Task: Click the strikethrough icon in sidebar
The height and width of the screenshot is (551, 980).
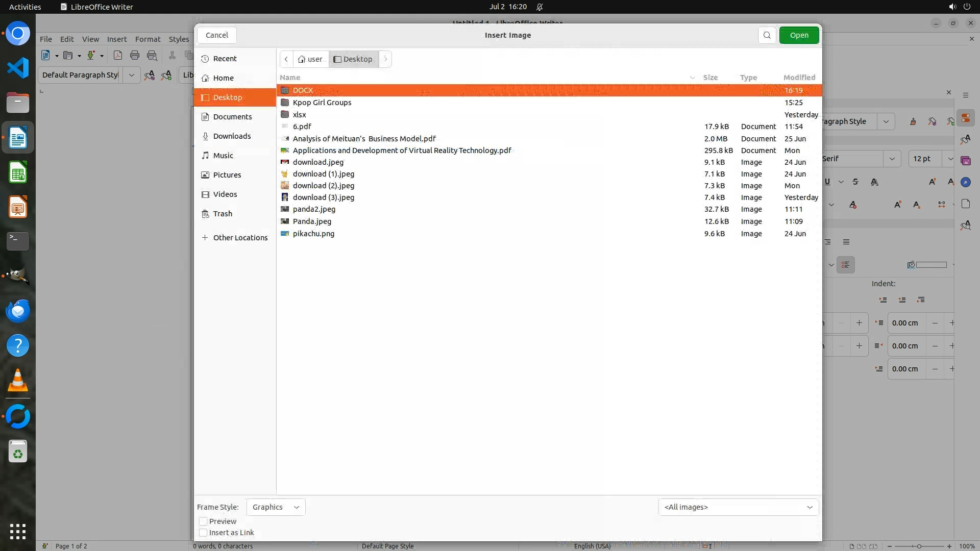Action: coord(855,182)
